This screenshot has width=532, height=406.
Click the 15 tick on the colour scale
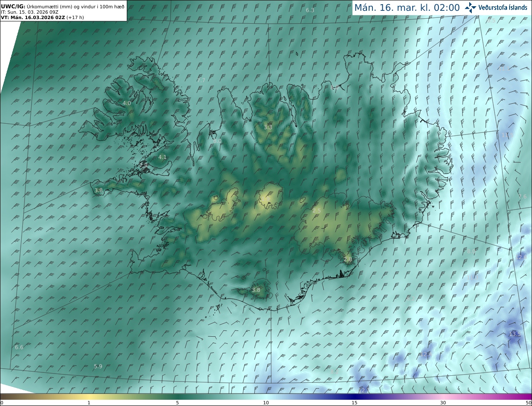click(355, 403)
